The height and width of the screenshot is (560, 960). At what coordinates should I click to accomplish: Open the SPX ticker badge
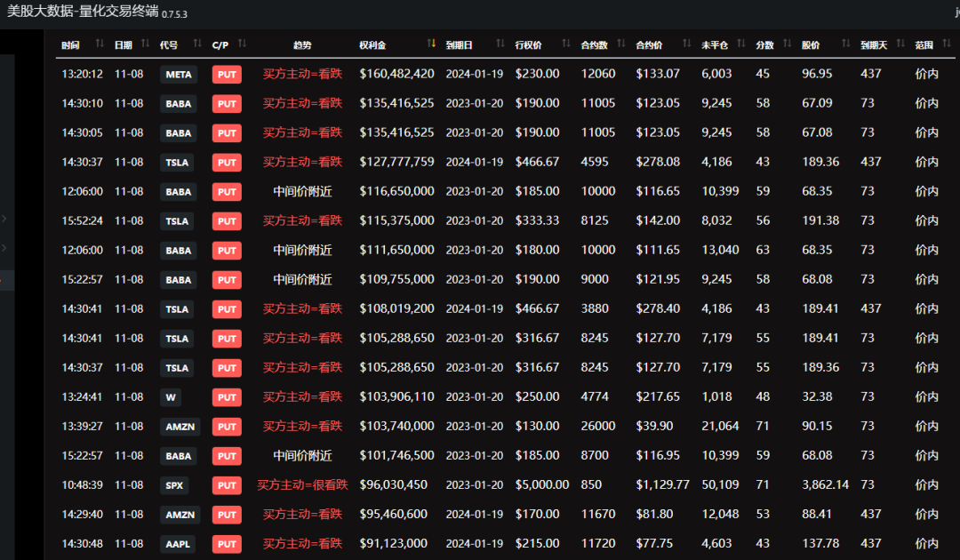pos(174,486)
